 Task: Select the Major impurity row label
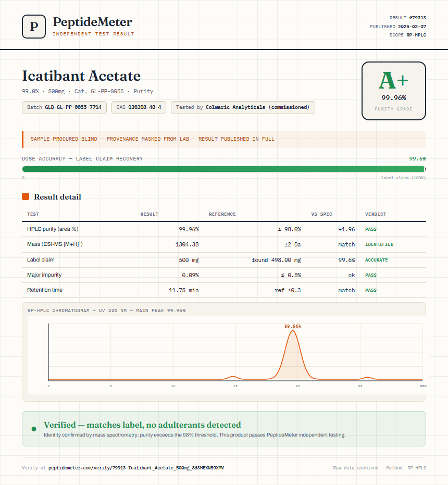pos(44,275)
